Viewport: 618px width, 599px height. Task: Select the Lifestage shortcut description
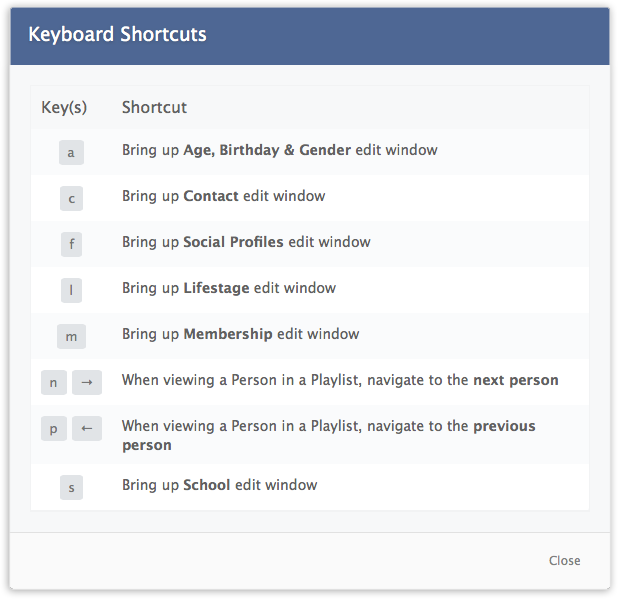pyautogui.click(x=228, y=288)
